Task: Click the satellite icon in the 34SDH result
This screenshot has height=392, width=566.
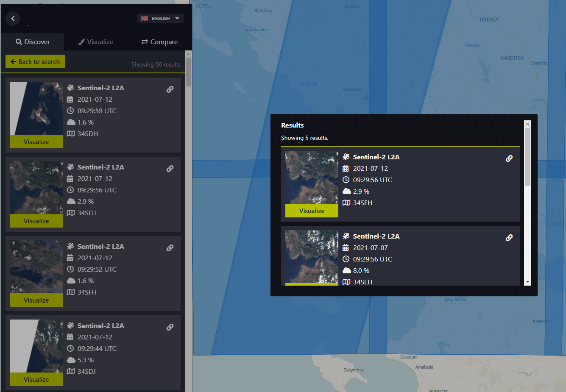Action: click(71, 88)
